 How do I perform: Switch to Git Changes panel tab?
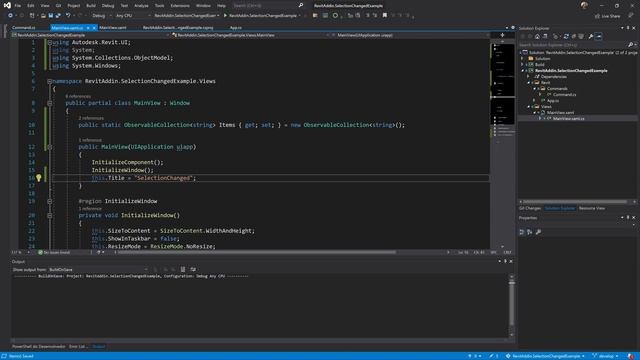530,208
